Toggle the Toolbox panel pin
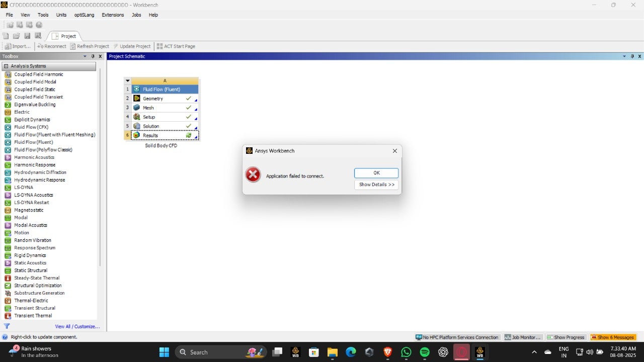Screen dimensions: 644x362 point(93,56)
